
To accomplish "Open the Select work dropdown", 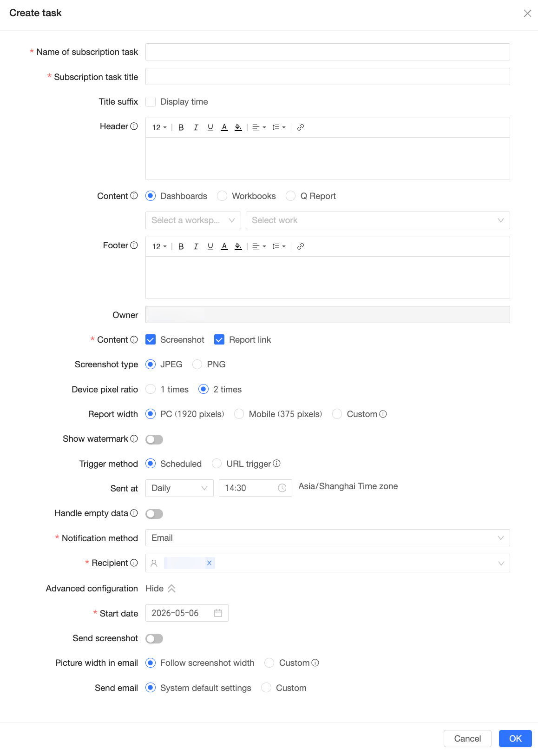I will 378,220.
